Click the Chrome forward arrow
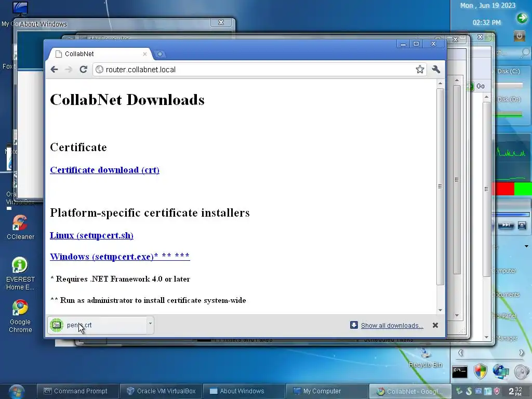This screenshot has width=532, height=399. point(69,70)
